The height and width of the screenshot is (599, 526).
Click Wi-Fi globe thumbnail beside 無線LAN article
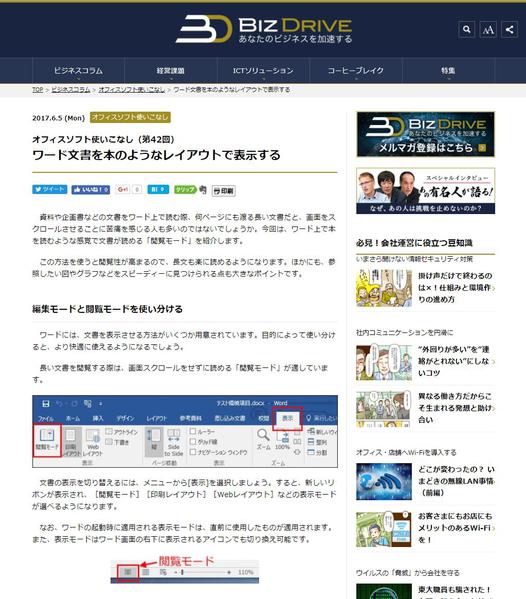point(384,482)
